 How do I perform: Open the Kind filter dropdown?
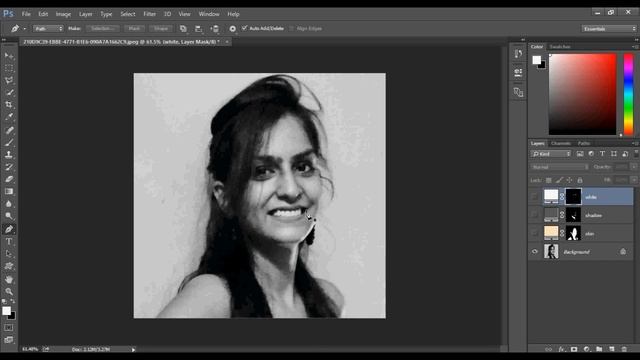tap(551, 154)
